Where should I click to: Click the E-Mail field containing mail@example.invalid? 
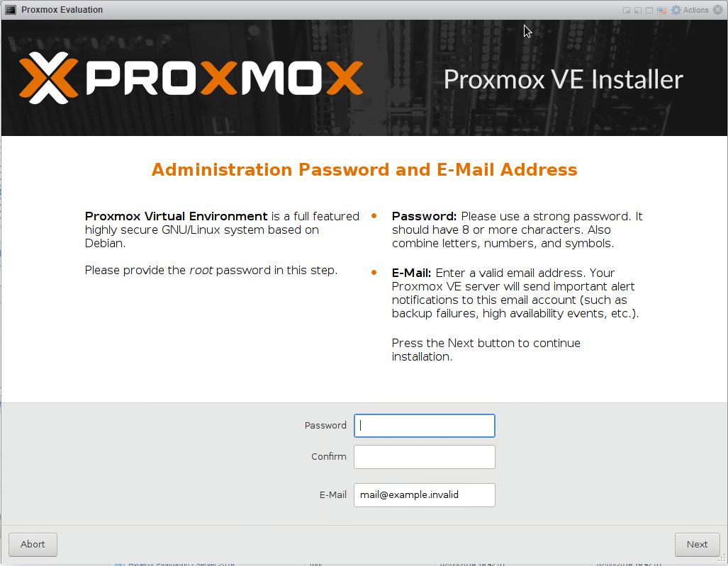click(x=425, y=495)
